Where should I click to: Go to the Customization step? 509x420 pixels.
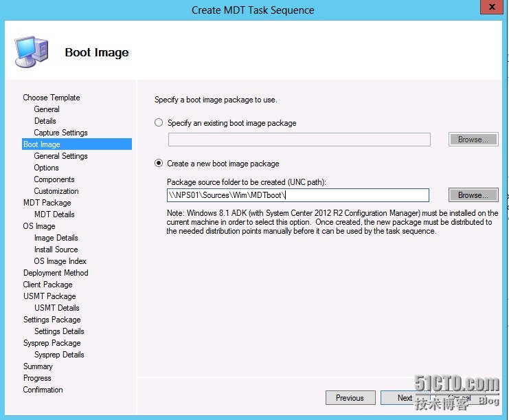tap(56, 191)
